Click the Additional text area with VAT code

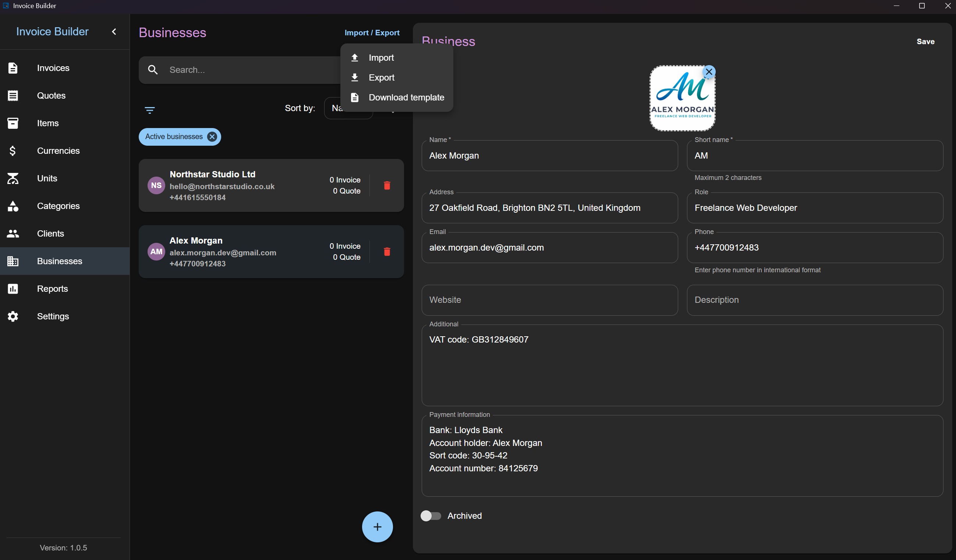(x=682, y=365)
